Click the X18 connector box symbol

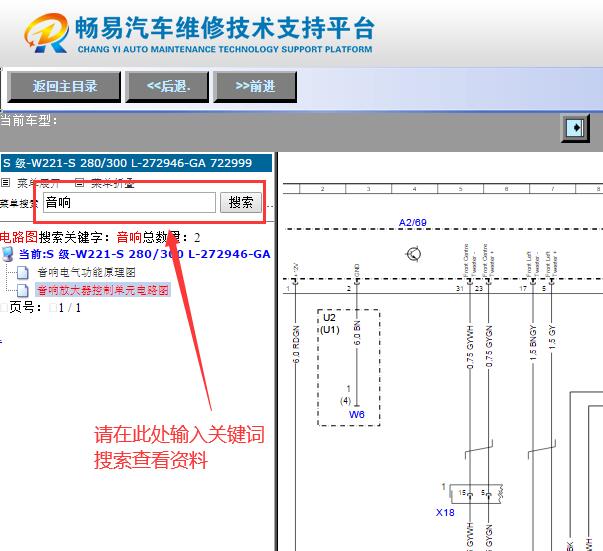tap(476, 494)
